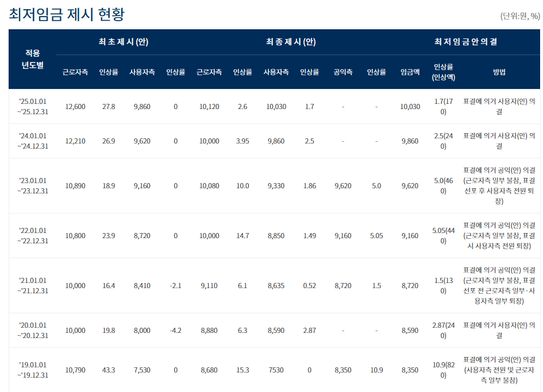Image resolution: width=543 pixels, height=392 pixels.
Task: Click the page title 최저임금 제시 현황
Action: click(x=67, y=14)
